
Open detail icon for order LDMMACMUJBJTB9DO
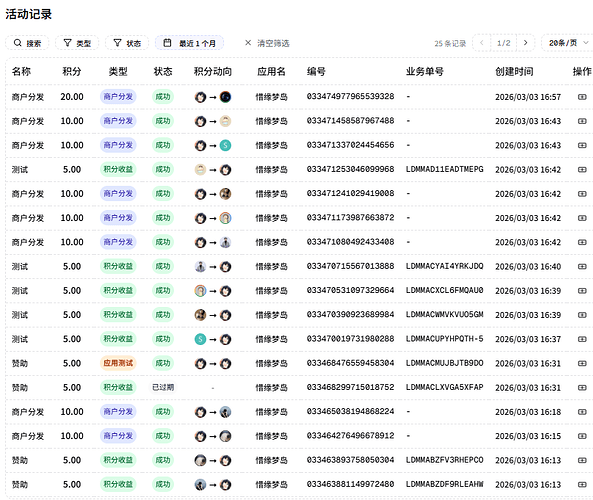click(x=582, y=363)
